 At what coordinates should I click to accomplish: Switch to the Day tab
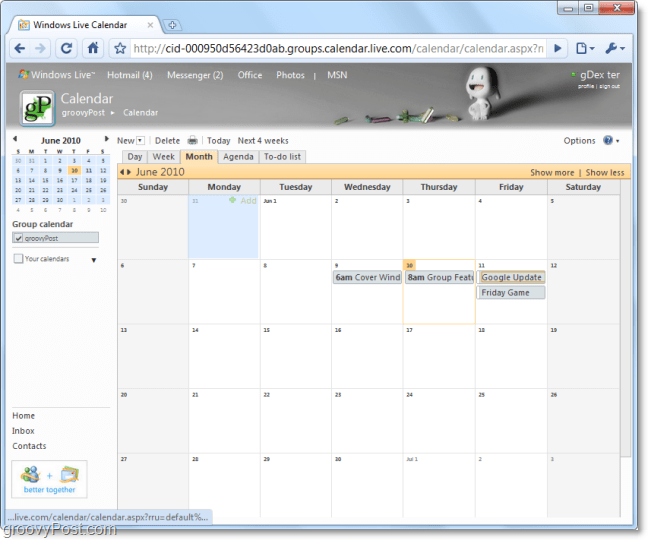tap(135, 157)
